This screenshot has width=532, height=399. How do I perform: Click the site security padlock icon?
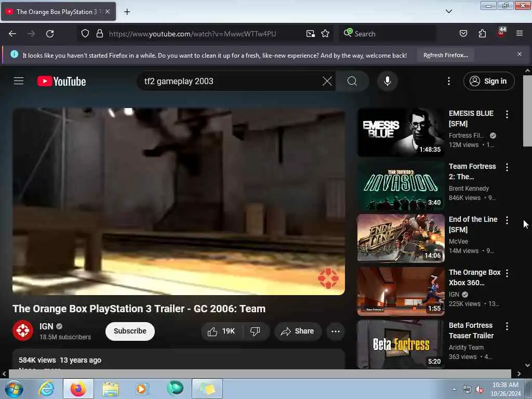pyautogui.click(x=99, y=34)
